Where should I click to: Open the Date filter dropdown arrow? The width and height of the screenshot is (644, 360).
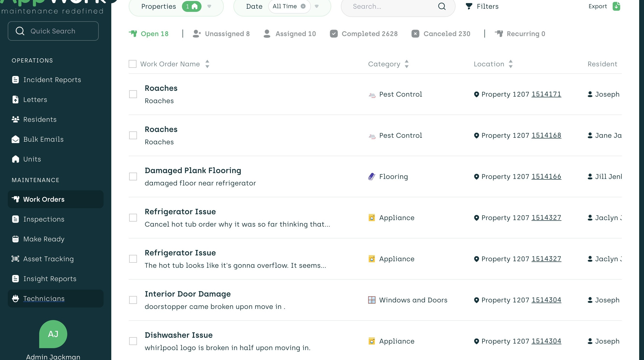(316, 6)
